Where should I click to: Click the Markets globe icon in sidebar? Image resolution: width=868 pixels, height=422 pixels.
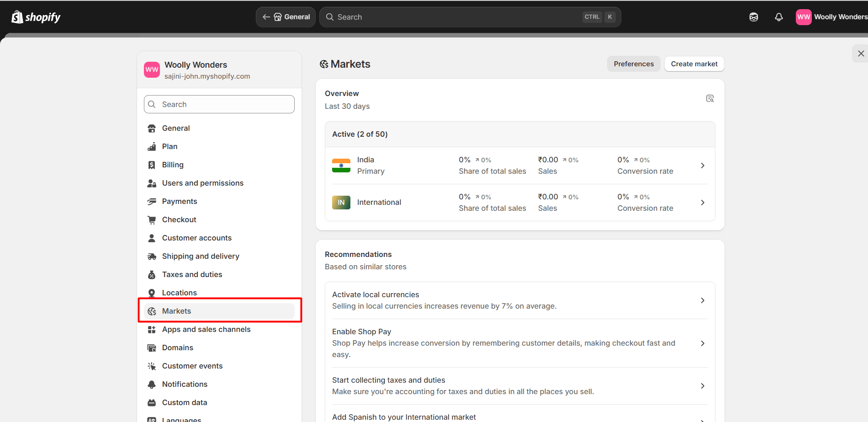coord(152,311)
